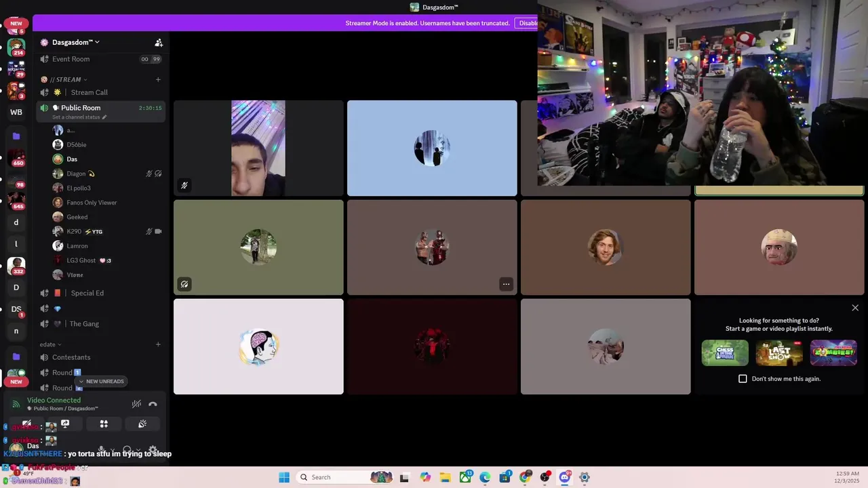Check 'Don't show me this again'
The height and width of the screenshot is (488, 868).
(x=743, y=379)
